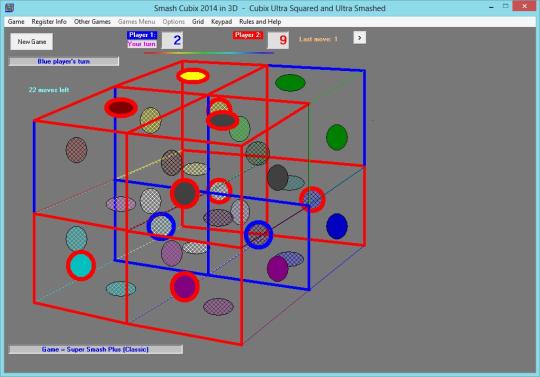Click the Smash Cubix app icon in title bar
540x377 pixels.
(x=10, y=8)
